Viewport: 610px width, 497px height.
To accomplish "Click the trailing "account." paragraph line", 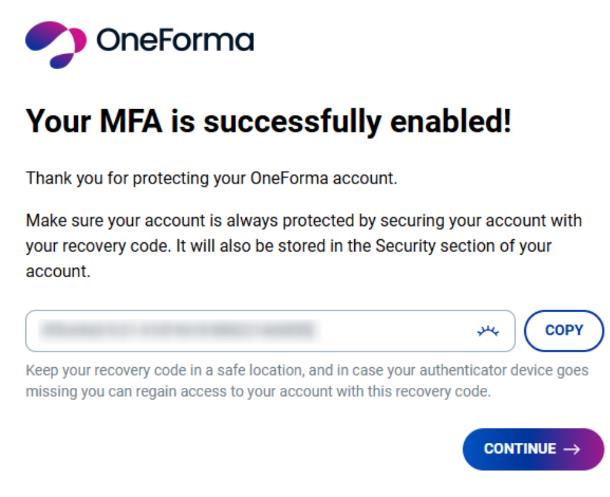I will pyautogui.click(x=58, y=271).
